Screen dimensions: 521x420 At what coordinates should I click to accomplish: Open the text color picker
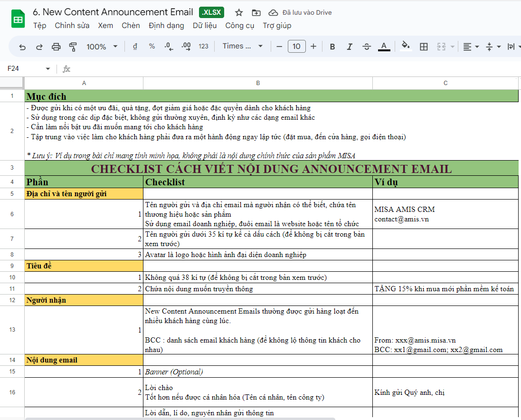coord(384,47)
